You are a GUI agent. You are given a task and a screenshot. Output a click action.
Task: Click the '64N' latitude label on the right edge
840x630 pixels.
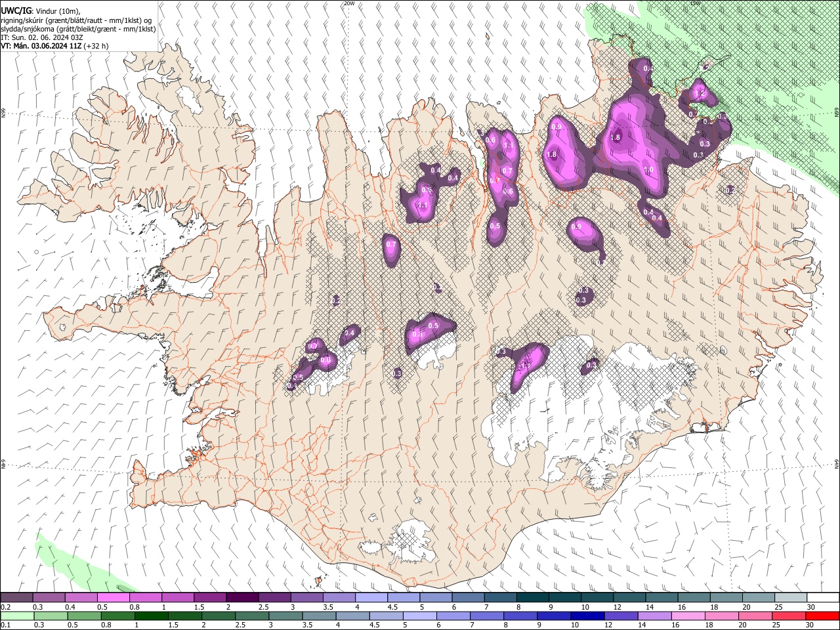pyautogui.click(x=837, y=463)
